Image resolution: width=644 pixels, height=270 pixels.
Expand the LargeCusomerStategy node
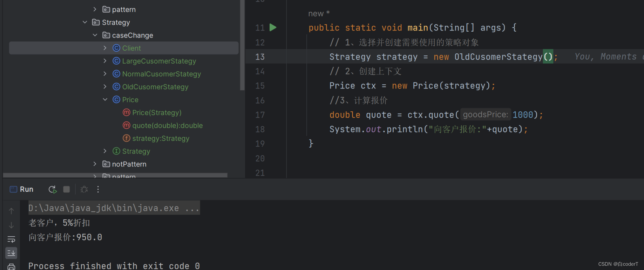(105, 61)
